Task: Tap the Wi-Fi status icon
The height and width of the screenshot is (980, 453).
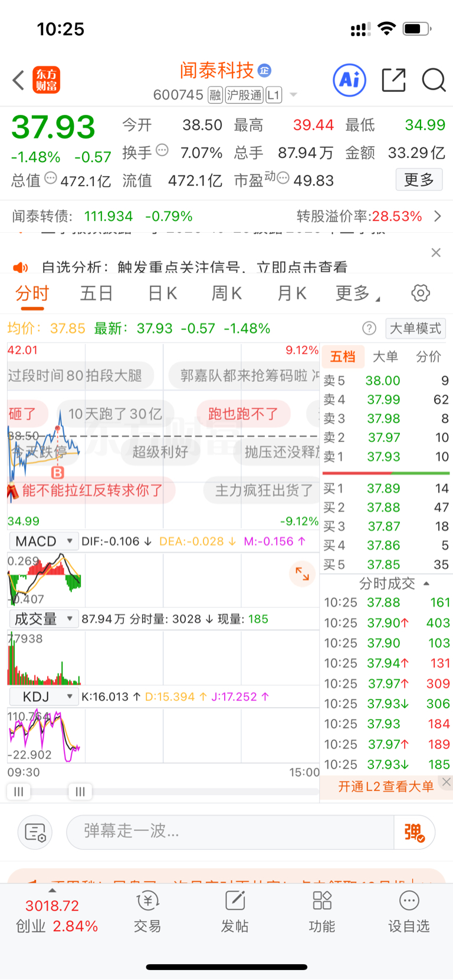Action: (386, 28)
